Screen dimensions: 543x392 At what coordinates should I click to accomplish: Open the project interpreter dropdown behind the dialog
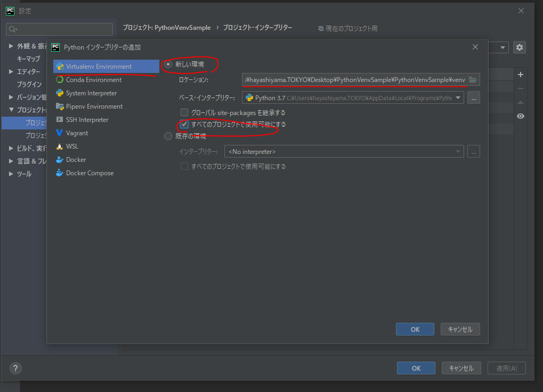coord(503,47)
